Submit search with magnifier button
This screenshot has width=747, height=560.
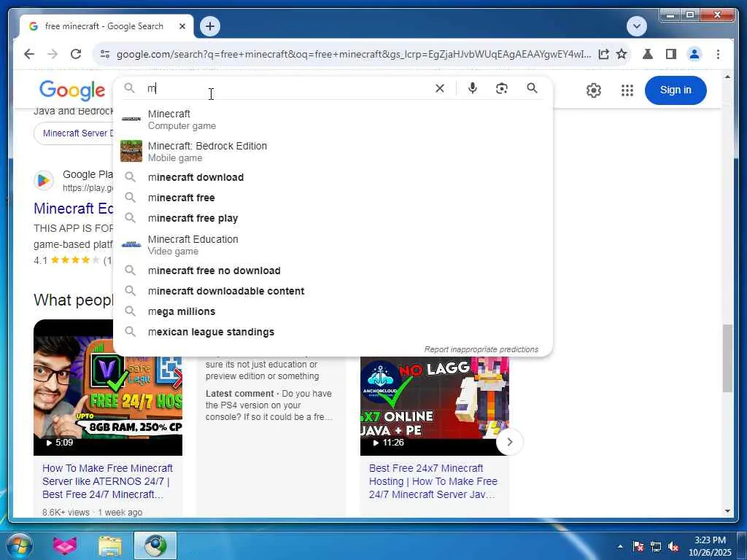point(532,88)
